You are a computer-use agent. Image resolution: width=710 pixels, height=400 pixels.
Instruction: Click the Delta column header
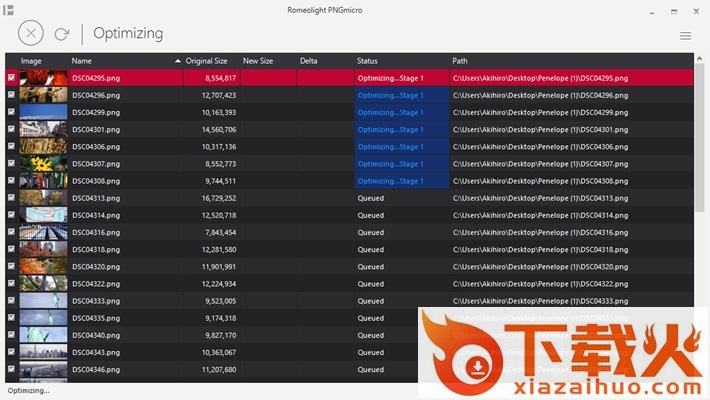(x=309, y=61)
